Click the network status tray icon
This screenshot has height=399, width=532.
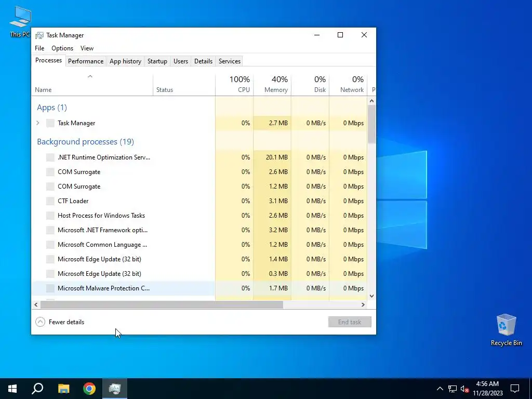coord(453,389)
